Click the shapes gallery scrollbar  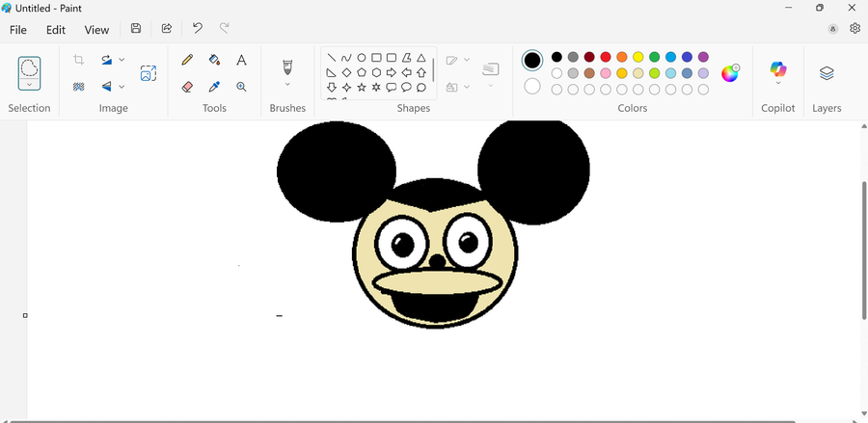pos(433,69)
